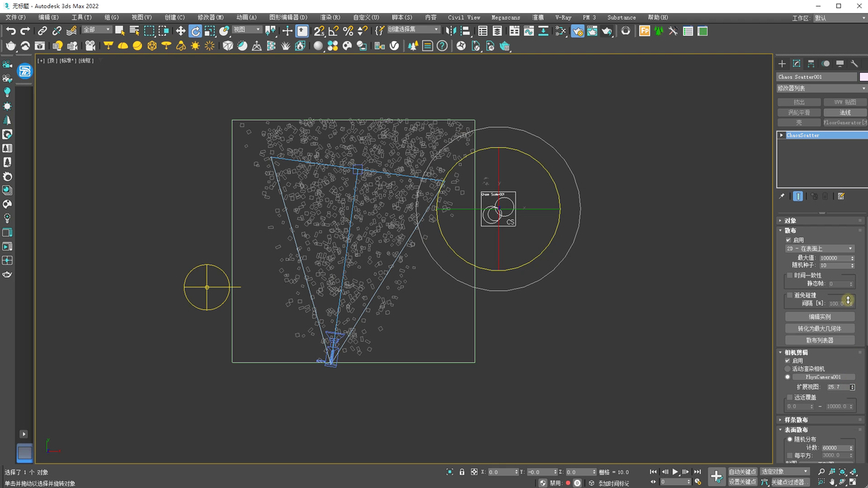
Task: Open the scatter mode '2D - 在表面上' dropdown
Action: coord(819,248)
